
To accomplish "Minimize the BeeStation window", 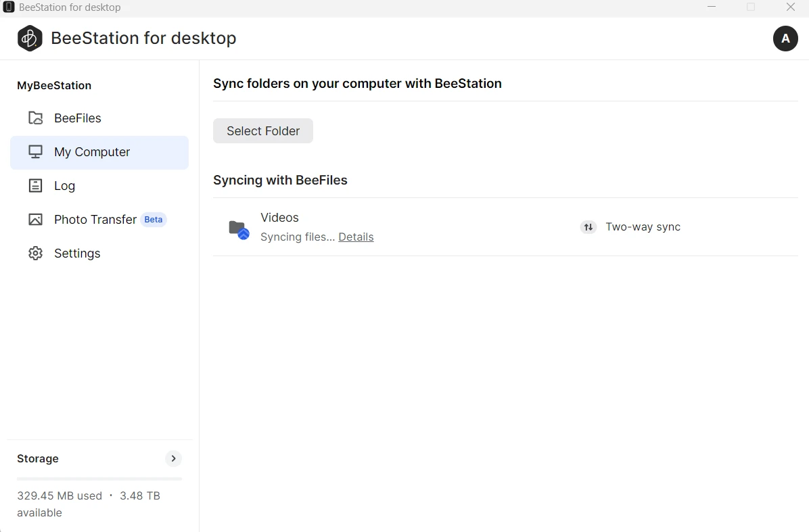I will (x=712, y=7).
